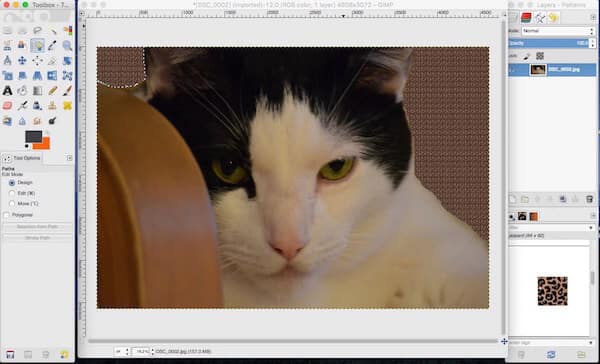Image resolution: width=600 pixels, height=364 pixels.
Task: Pick the Pencil tool
Action: [x=52, y=91]
